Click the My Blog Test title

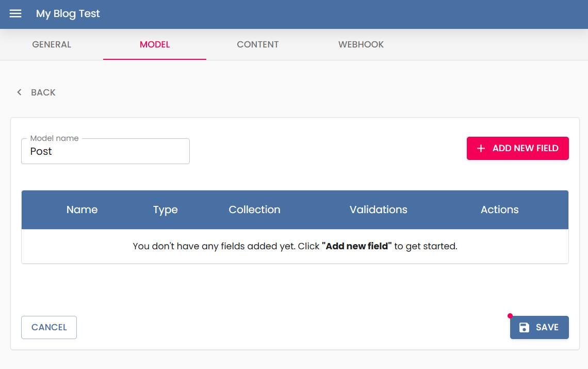click(68, 14)
